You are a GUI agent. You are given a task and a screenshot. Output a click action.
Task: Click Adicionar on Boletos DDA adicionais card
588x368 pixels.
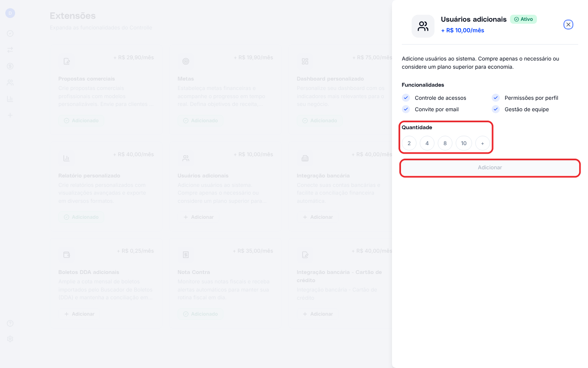[x=80, y=314]
